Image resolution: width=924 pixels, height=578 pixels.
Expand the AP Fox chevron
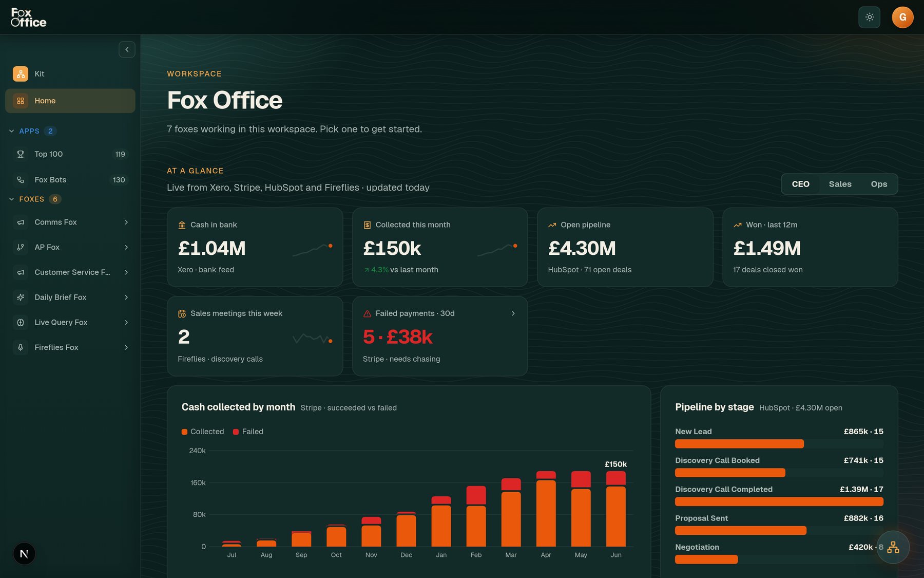pos(126,247)
